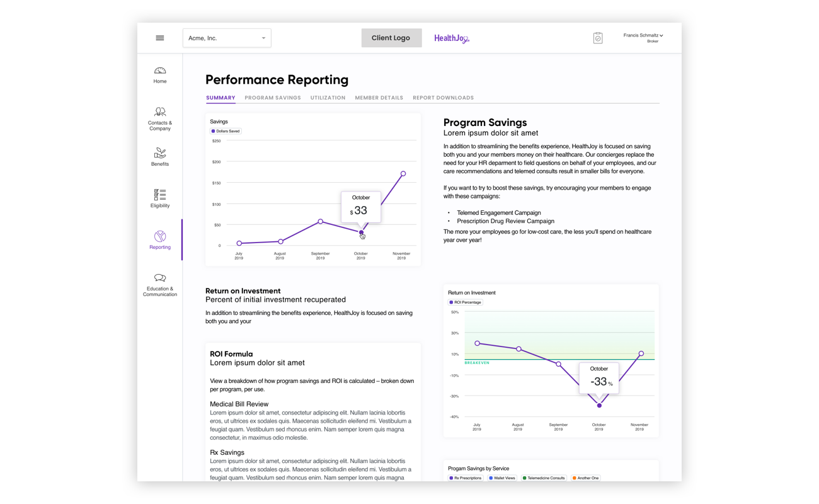Select the September 2019 ROI data point
Screen dimensions: 819x504
click(x=559, y=364)
